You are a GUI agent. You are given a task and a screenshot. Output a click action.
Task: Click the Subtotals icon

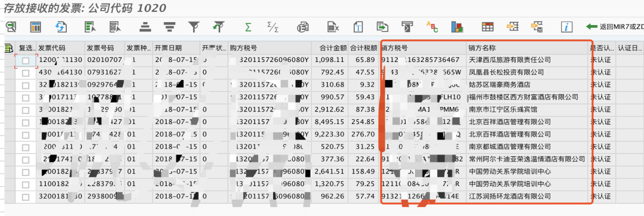[x=273, y=27]
